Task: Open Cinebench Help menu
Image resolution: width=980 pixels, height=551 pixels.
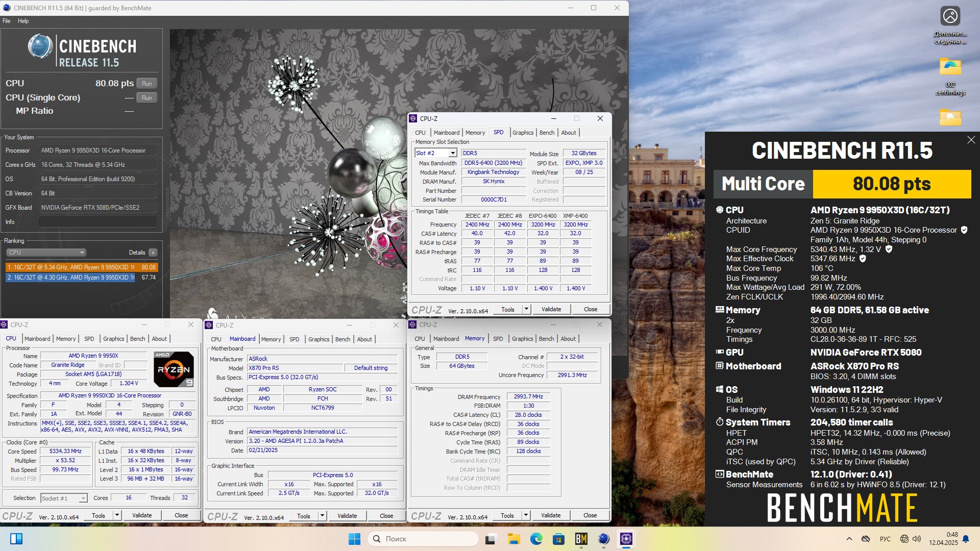Action: [23, 21]
